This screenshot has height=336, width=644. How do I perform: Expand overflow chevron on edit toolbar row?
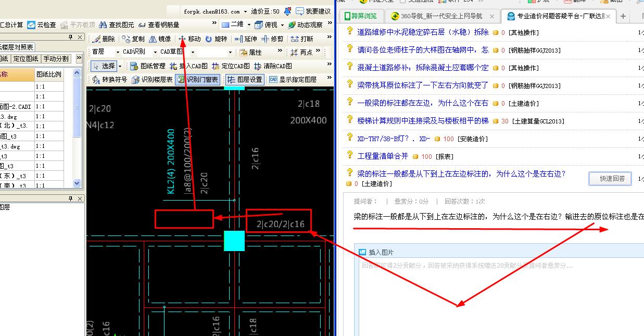click(329, 37)
